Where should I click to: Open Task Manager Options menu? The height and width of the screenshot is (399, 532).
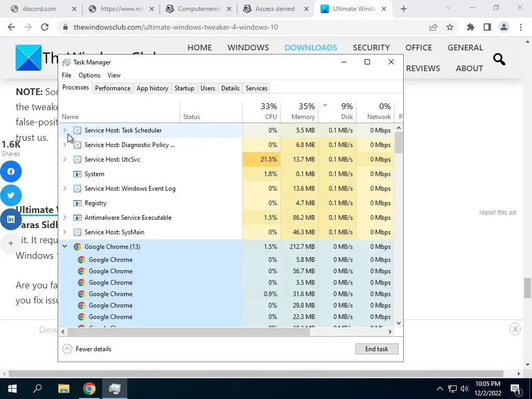pos(89,75)
